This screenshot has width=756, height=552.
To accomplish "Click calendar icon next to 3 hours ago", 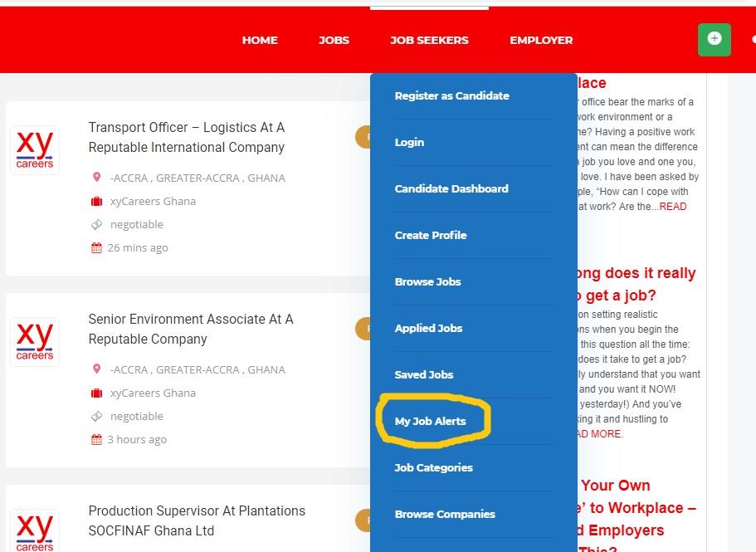I will (x=96, y=440).
